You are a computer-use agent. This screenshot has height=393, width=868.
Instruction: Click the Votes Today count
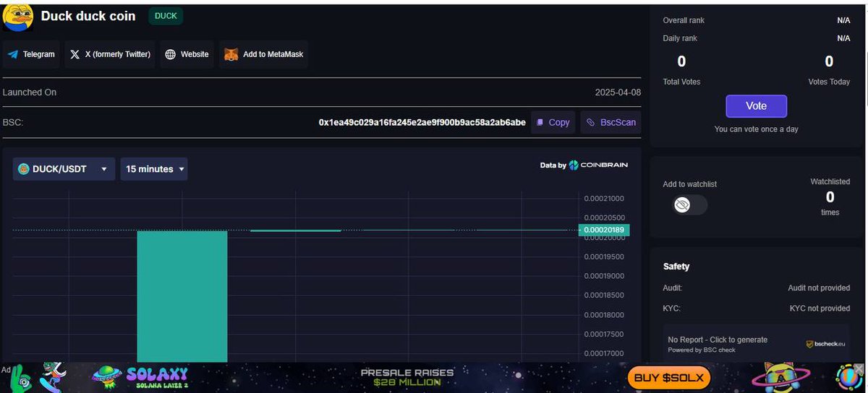point(829,62)
